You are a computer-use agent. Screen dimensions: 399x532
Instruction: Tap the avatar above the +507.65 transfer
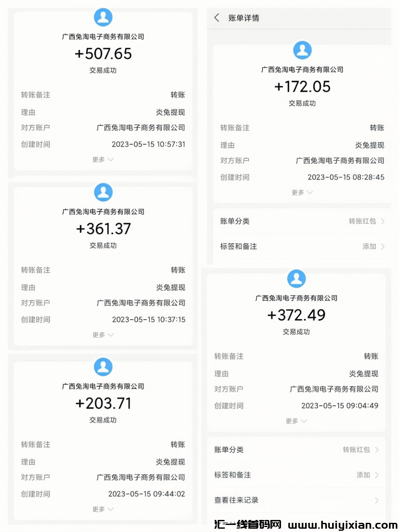click(103, 17)
